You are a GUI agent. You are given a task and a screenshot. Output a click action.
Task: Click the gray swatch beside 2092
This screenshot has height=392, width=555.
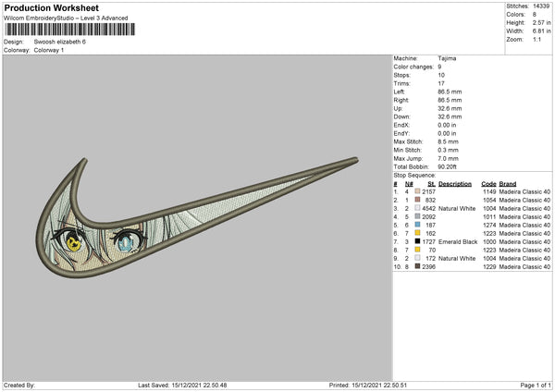pyautogui.click(x=418, y=216)
